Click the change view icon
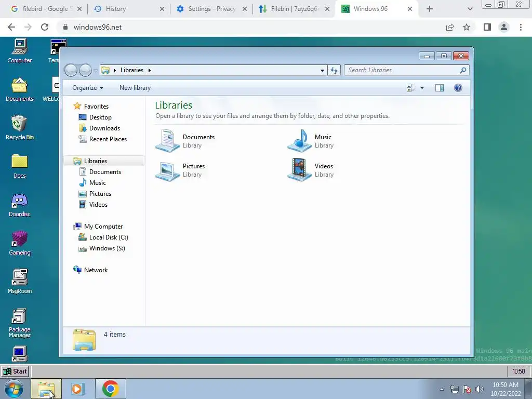The height and width of the screenshot is (399, 532). click(x=411, y=88)
